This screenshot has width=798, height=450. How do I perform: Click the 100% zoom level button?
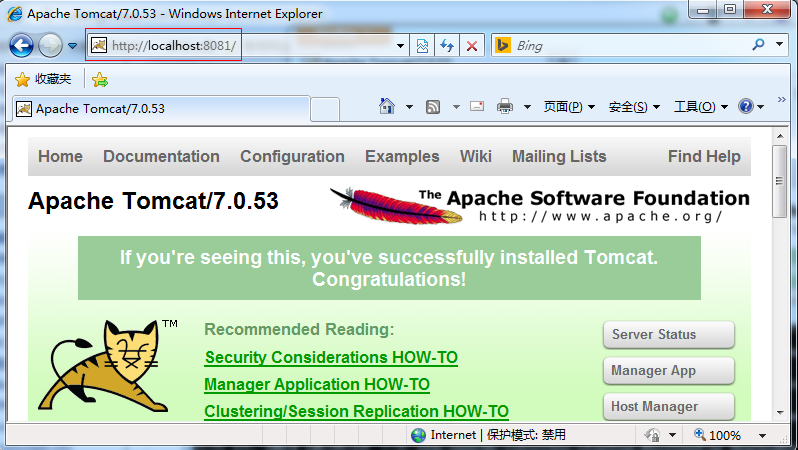(x=718, y=435)
